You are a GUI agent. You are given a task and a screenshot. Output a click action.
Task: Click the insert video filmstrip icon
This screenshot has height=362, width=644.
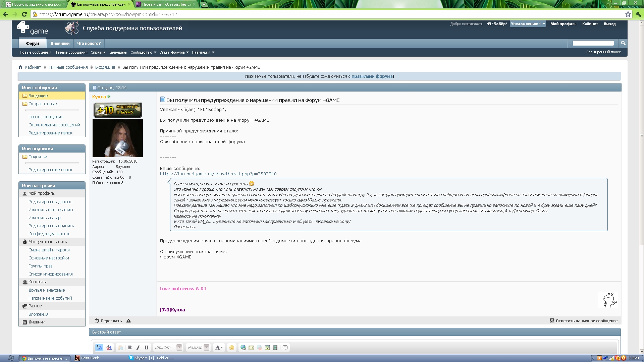tap(275, 348)
